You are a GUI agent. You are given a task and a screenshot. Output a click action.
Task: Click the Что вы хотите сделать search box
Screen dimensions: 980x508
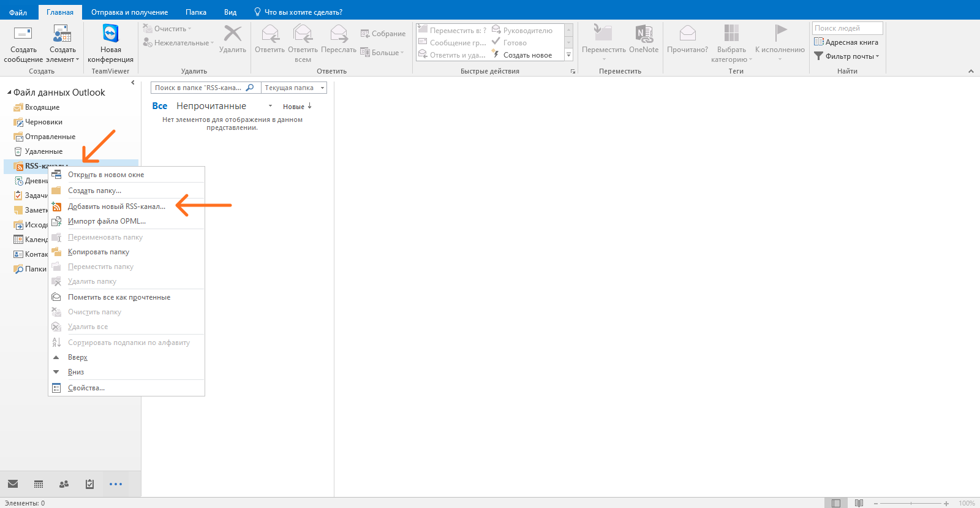click(298, 12)
